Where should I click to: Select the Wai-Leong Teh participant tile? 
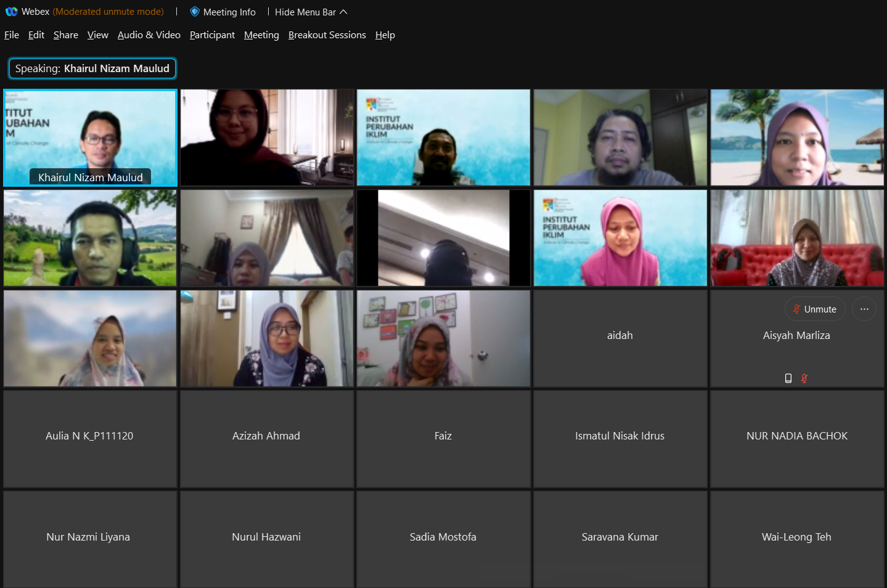796,537
